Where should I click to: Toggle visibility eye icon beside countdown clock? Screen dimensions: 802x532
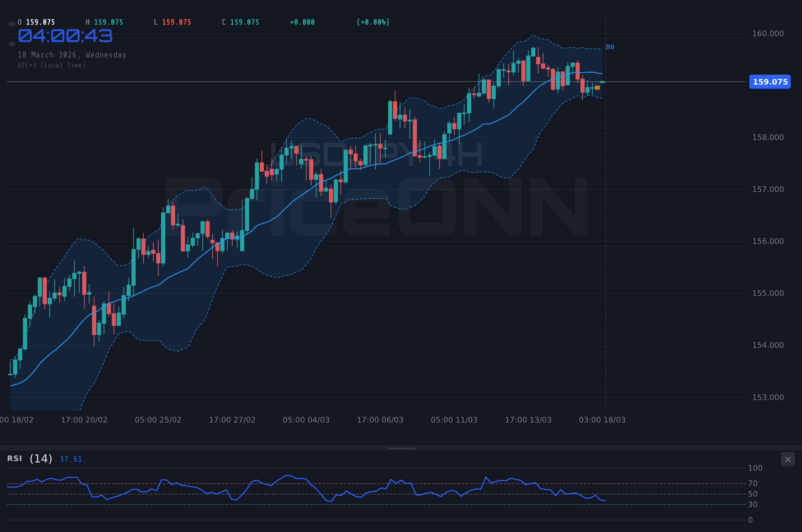[x=12, y=44]
